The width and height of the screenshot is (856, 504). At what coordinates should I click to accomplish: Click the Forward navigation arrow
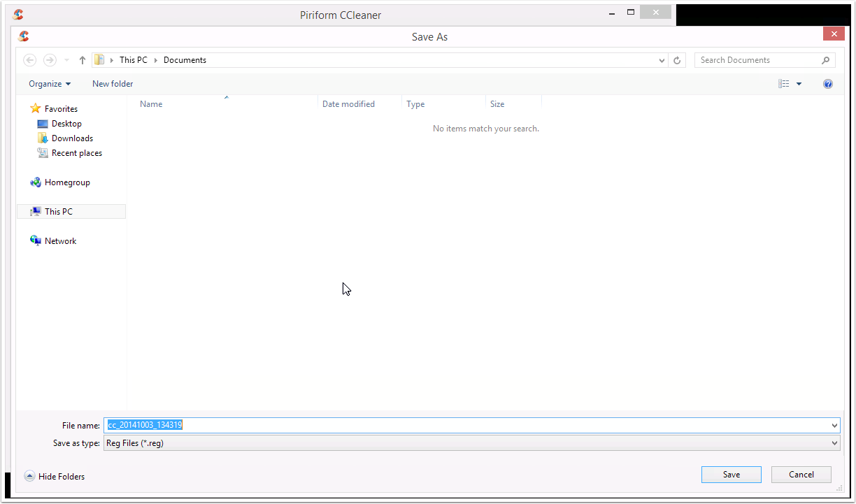click(x=50, y=60)
